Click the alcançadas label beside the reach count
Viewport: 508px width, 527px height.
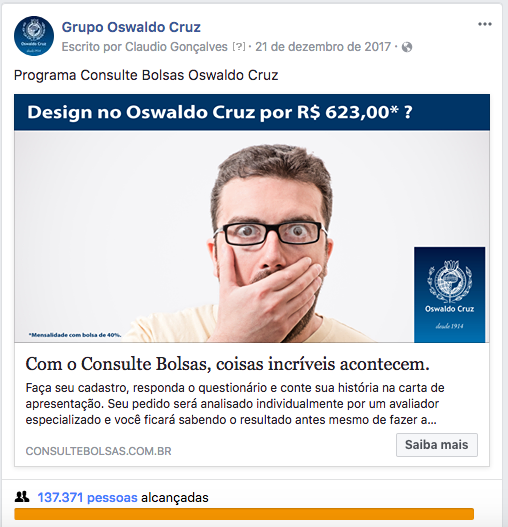tap(175, 497)
